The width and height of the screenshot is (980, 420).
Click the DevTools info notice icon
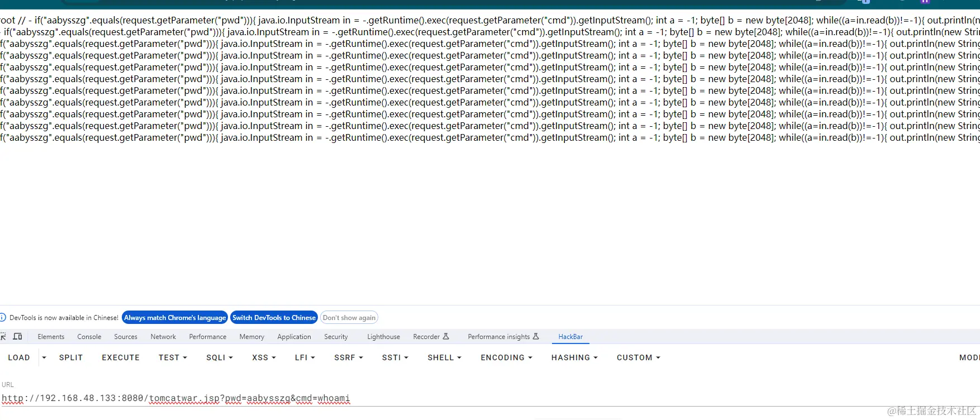2,317
